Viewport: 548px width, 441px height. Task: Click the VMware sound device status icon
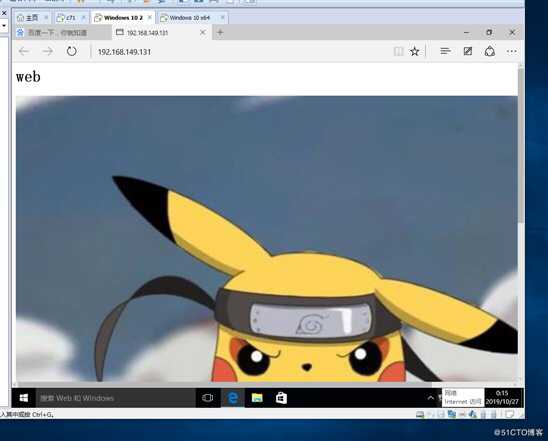pyautogui.click(x=473, y=414)
